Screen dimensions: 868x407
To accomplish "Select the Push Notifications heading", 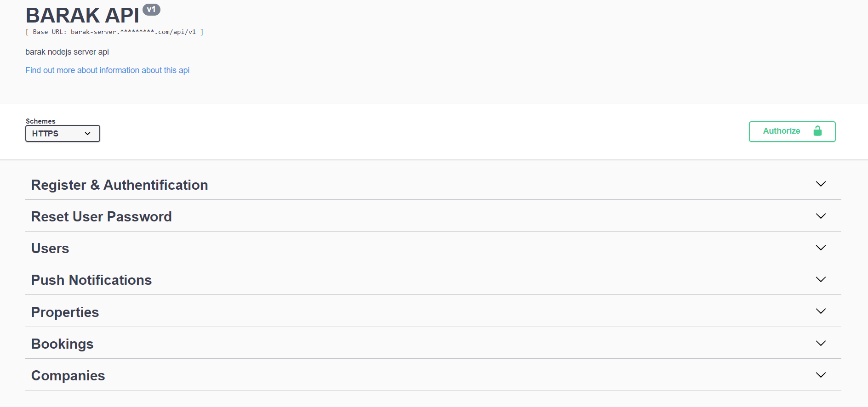I will point(91,280).
